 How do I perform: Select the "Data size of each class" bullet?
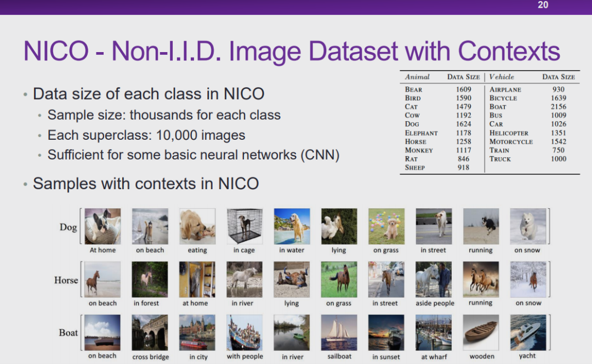coord(149,94)
